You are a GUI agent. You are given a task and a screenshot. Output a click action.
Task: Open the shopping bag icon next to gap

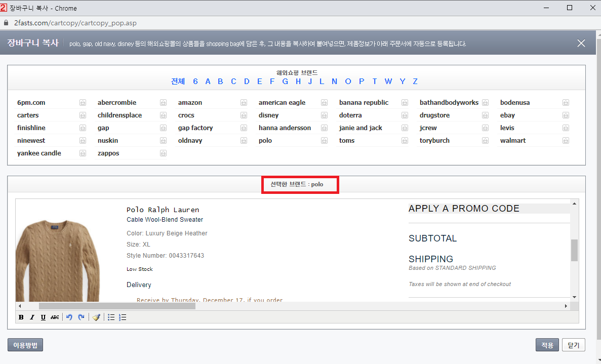tap(163, 128)
